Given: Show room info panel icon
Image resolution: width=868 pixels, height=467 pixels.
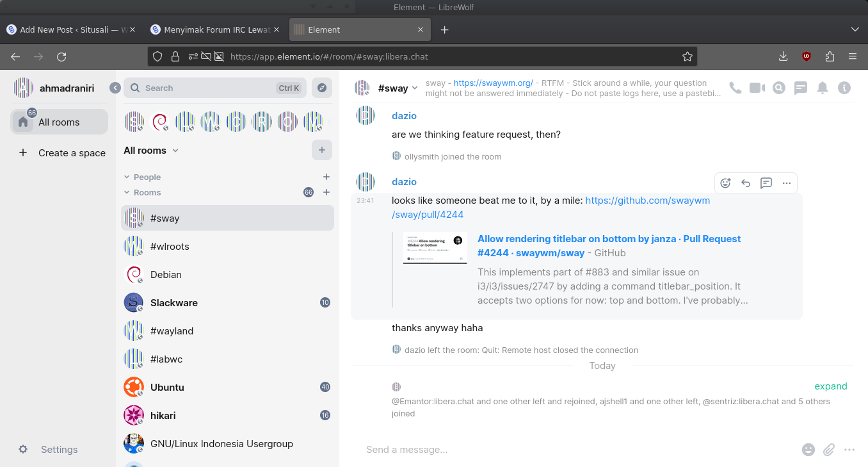Looking at the screenshot, I should (x=844, y=88).
